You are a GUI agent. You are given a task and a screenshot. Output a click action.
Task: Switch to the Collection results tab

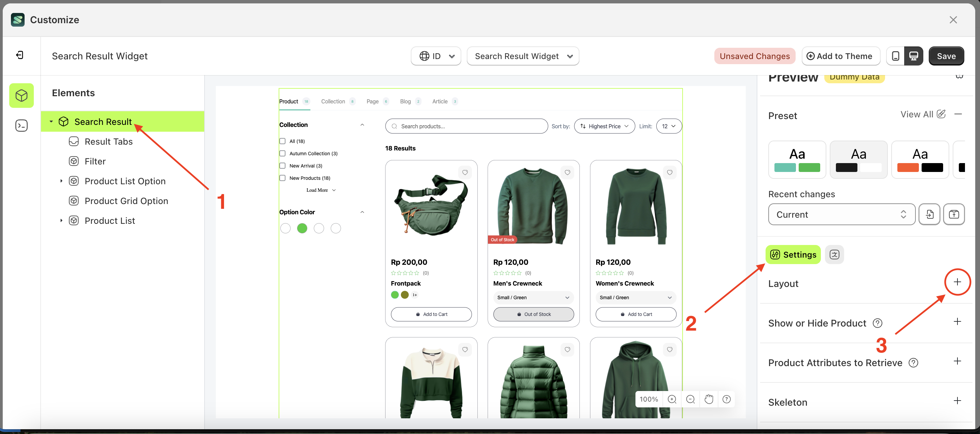[x=333, y=101]
